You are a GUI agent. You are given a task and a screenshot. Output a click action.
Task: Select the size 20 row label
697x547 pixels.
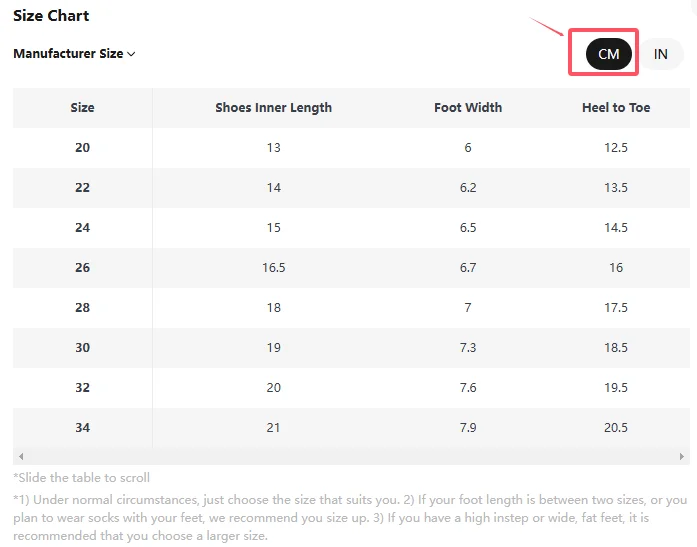coord(82,148)
